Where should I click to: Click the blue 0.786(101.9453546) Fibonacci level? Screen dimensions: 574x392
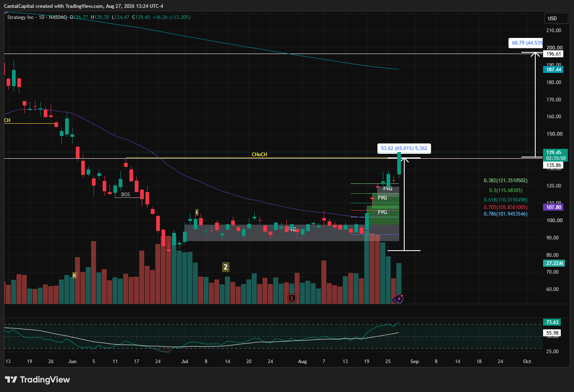coord(505,214)
